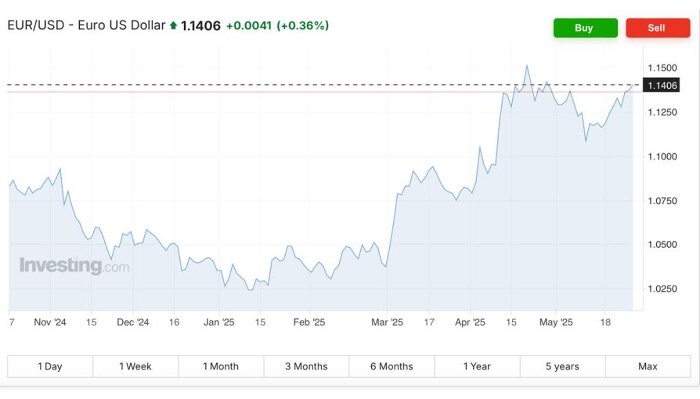
Task: Choose the 1 Year range
Action: (x=477, y=366)
